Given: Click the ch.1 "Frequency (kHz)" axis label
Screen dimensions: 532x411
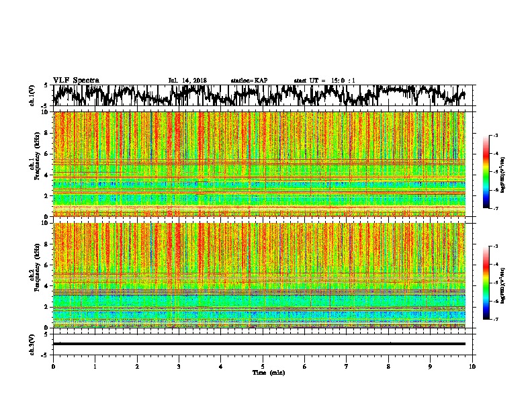Looking at the screenshot, I should coord(37,156).
